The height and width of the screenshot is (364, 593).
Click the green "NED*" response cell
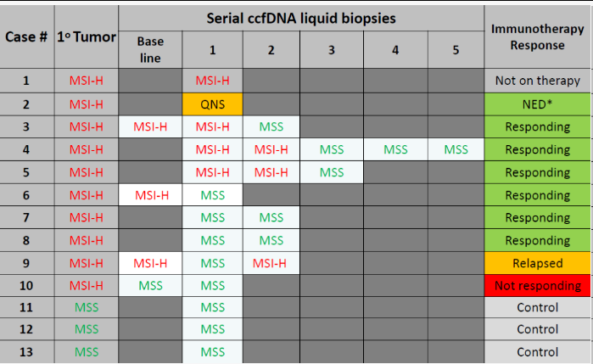click(x=538, y=104)
